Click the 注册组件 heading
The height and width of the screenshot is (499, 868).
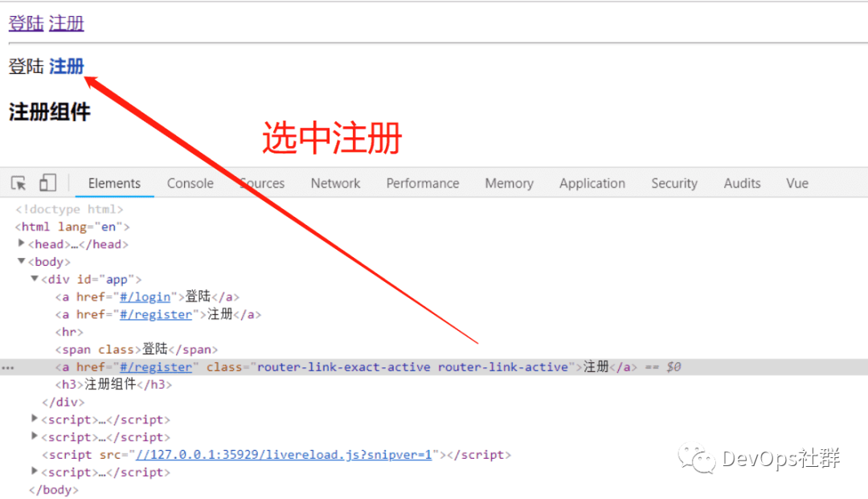coord(49,112)
